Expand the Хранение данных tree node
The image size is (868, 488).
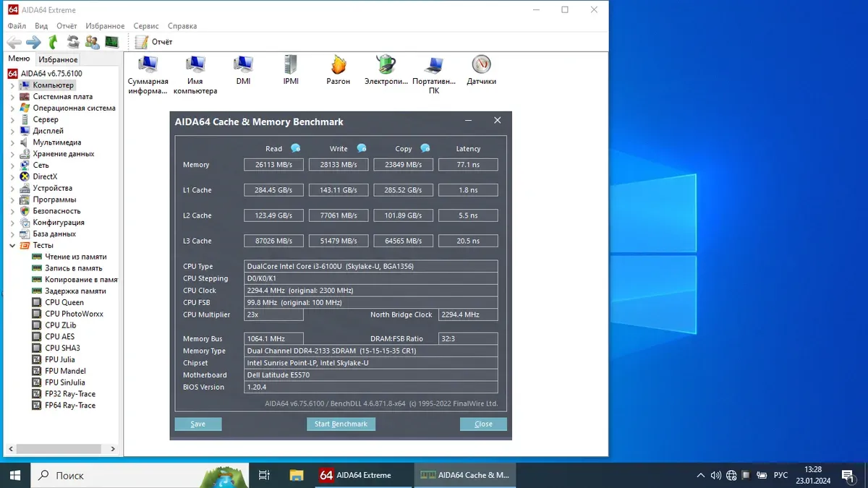[x=12, y=154]
